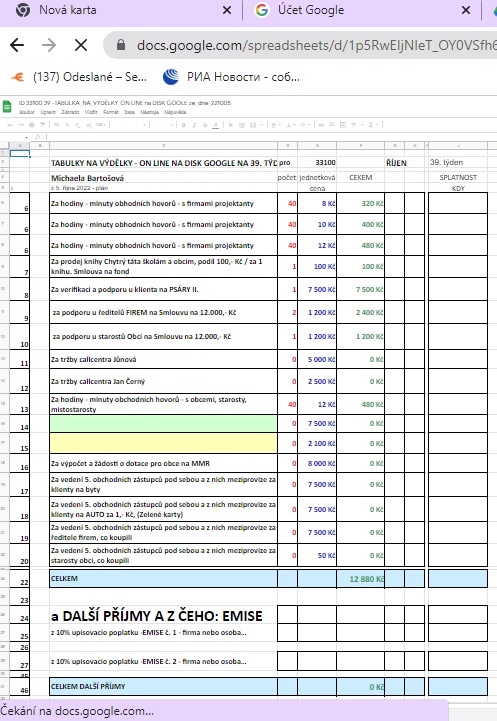
Task: Select the 12 880 Kč total cell
Action: (x=360, y=578)
